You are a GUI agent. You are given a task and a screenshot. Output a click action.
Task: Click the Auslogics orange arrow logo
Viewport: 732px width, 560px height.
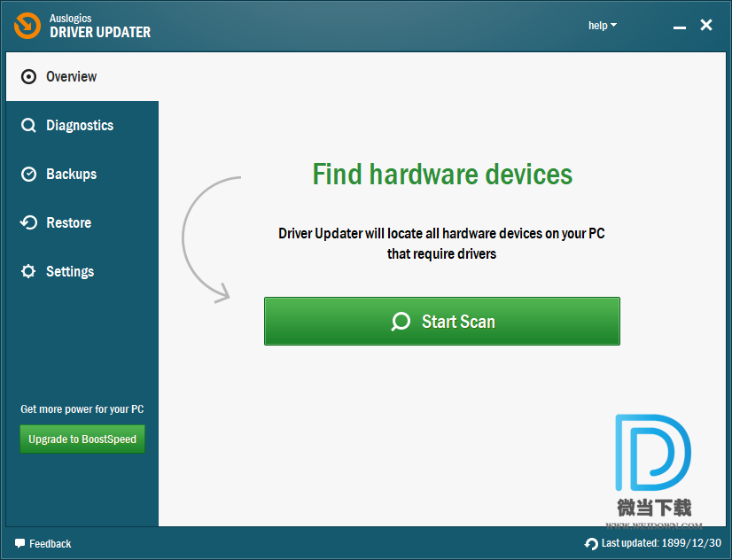[27, 26]
